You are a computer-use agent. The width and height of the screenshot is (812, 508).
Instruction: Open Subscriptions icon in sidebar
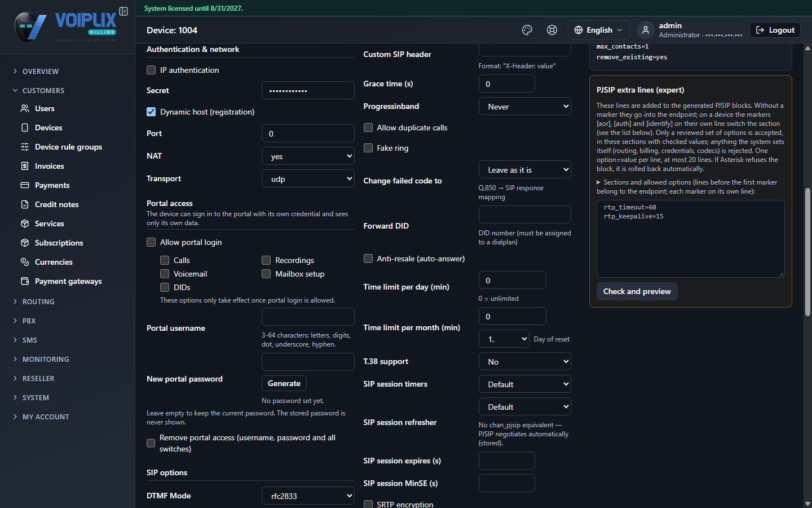(25, 243)
